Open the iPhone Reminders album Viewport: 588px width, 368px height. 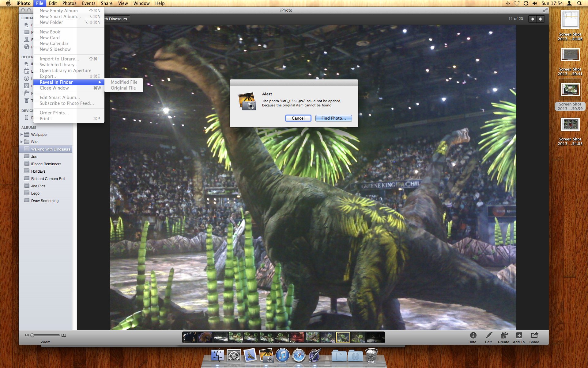click(x=46, y=164)
